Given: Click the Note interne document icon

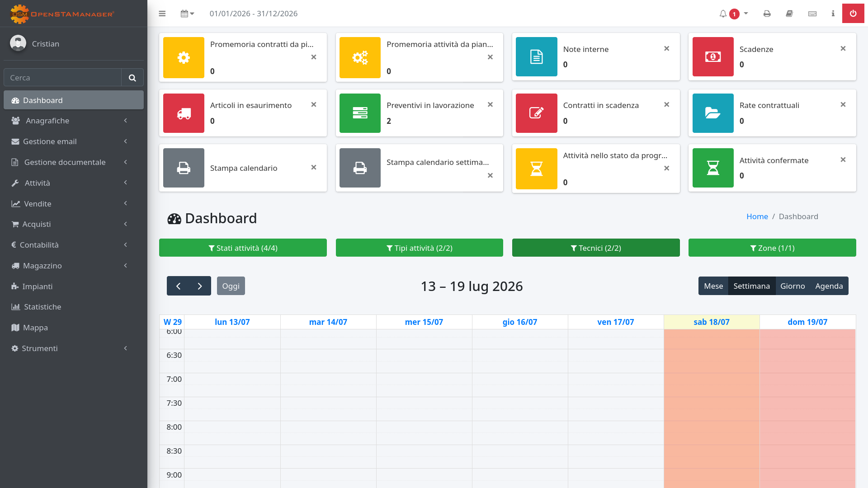Looking at the screenshot, I should [537, 56].
